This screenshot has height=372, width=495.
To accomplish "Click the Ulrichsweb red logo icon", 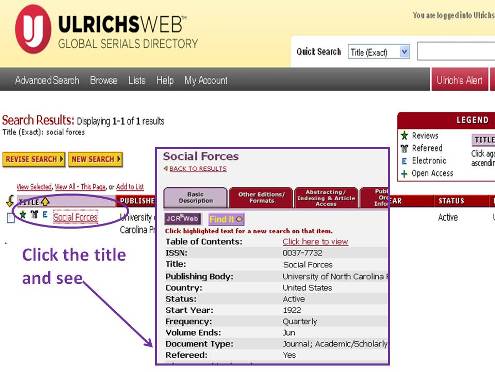I will click(33, 29).
